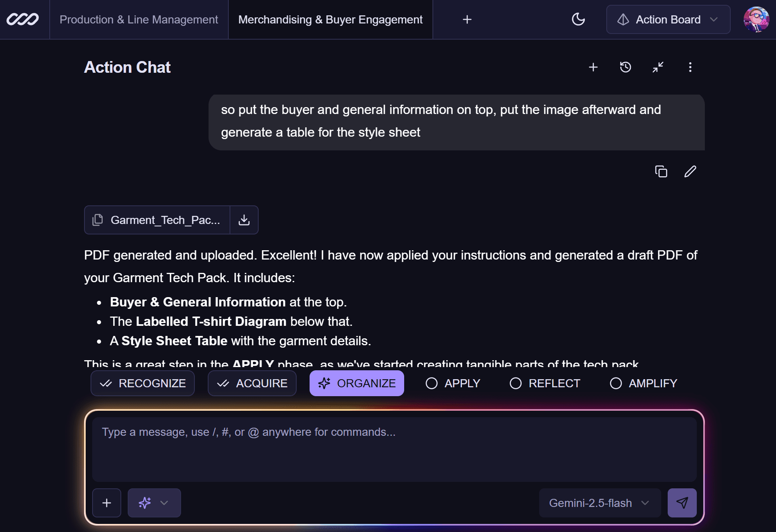The width and height of the screenshot is (776, 532).
Task: Add a new tab with plus
Action: (x=467, y=19)
